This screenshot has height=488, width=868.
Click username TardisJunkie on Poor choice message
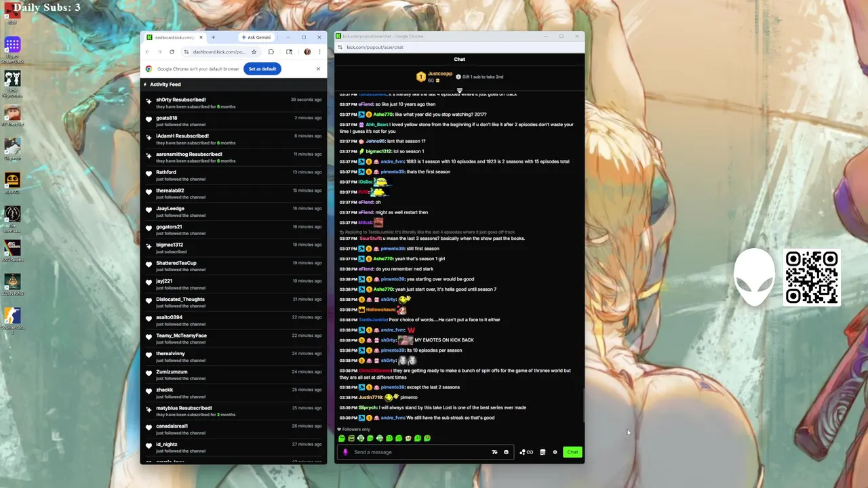click(x=372, y=320)
